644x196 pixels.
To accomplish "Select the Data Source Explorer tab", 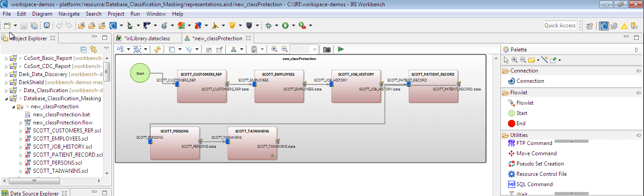I will [x=34, y=193].
